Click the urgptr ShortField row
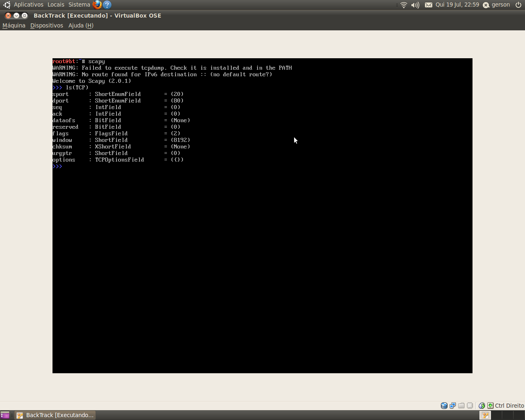The image size is (525, 420). [x=116, y=153]
